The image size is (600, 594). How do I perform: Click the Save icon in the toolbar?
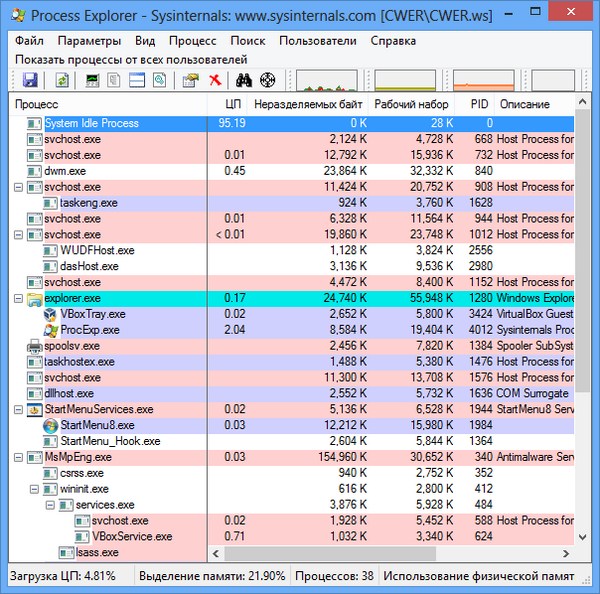coord(30,81)
